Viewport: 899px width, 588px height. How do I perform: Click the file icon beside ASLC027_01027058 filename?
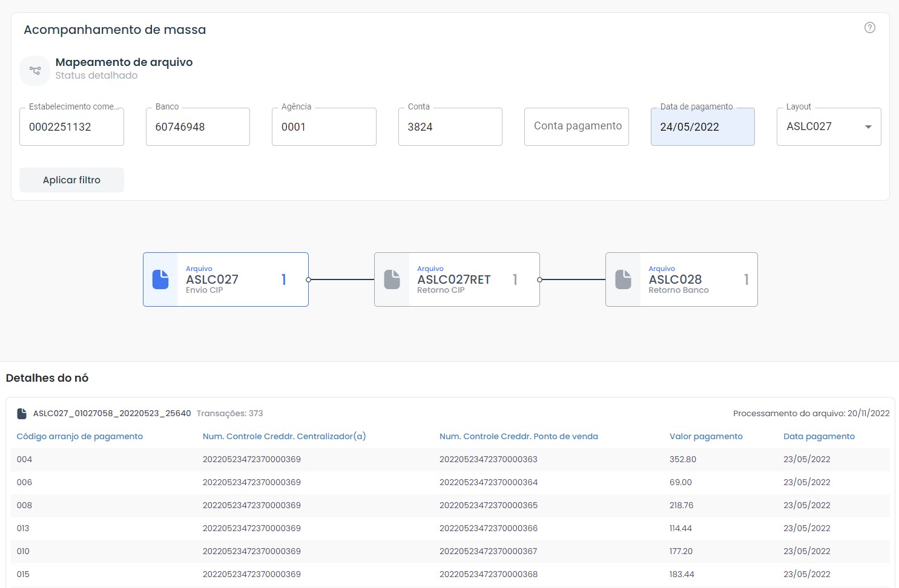(x=22, y=414)
